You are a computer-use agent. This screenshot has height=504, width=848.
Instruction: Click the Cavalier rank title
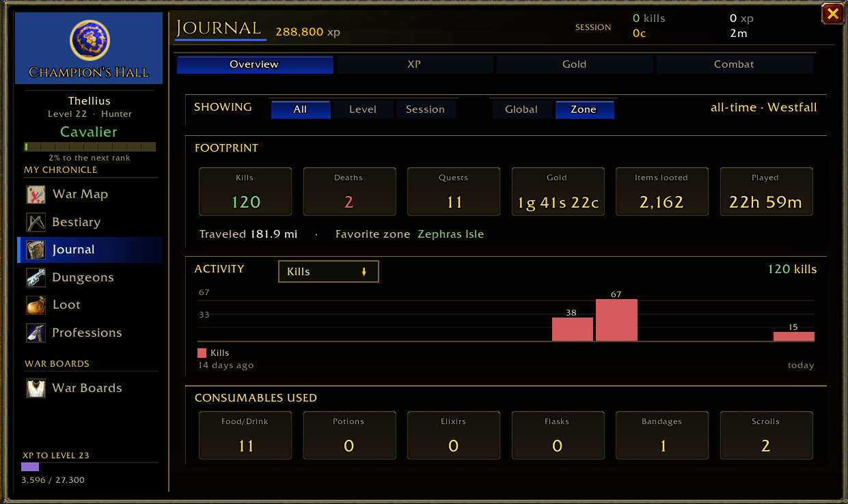pyautogui.click(x=89, y=132)
